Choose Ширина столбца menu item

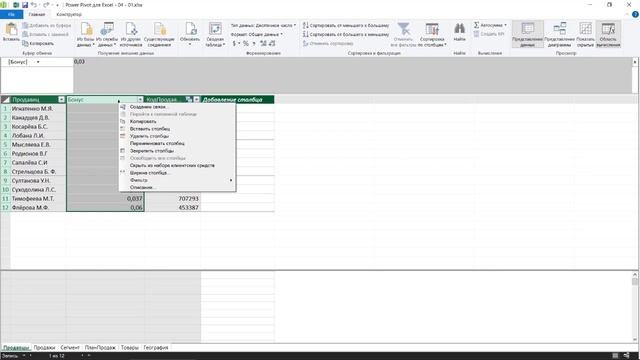click(177, 173)
